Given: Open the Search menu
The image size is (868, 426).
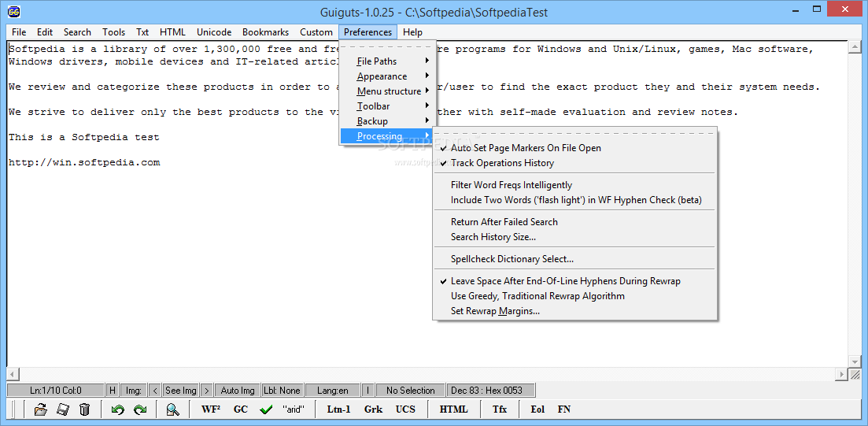Looking at the screenshot, I should pos(77,32).
